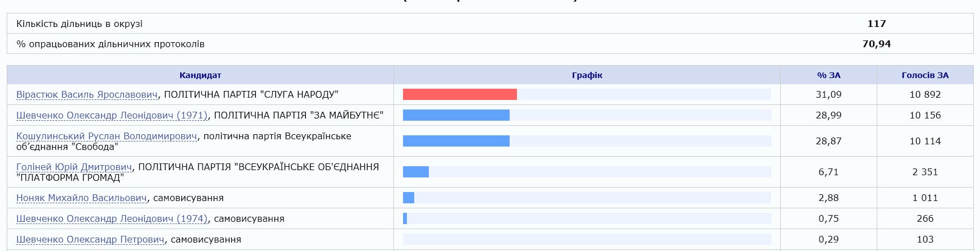The width and height of the screenshot is (980, 251).
Task: Click the Кошулинський Руслан Володимирович link
Action: coord(107,136)
